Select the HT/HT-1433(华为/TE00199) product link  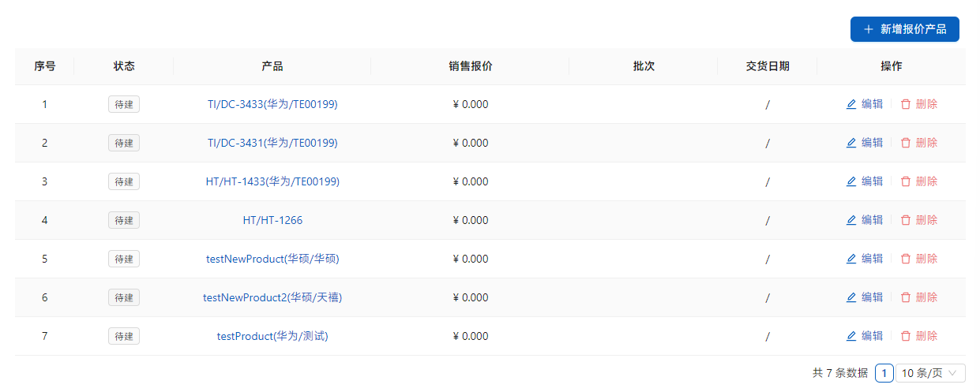pos(272,181)
